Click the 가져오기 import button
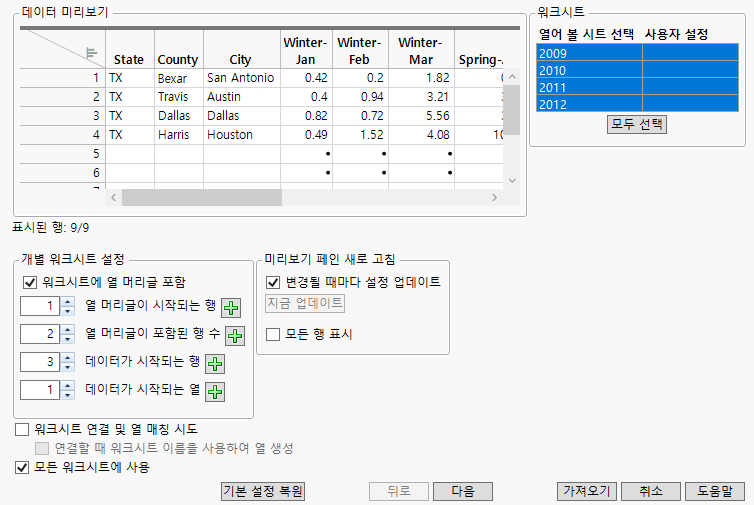Viewport: 754px width, 505px height. pyautogui.click(x=587, y=492)
